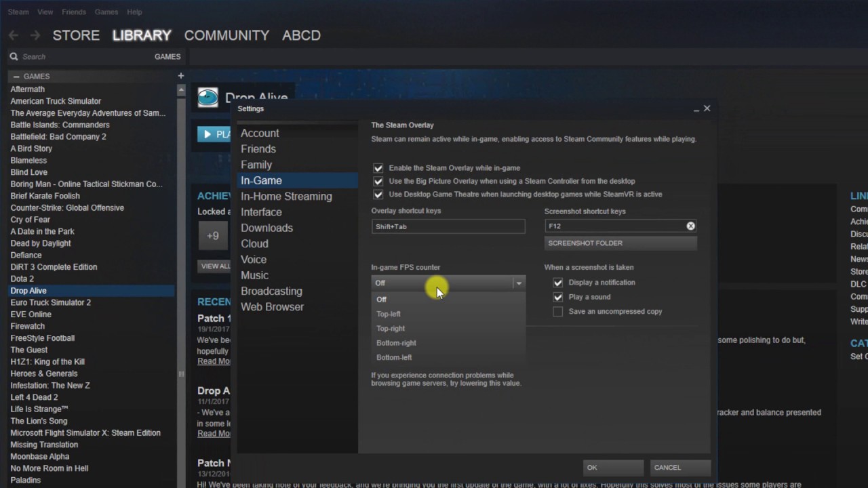Open the Friends menu

click(x=74, y=12)
